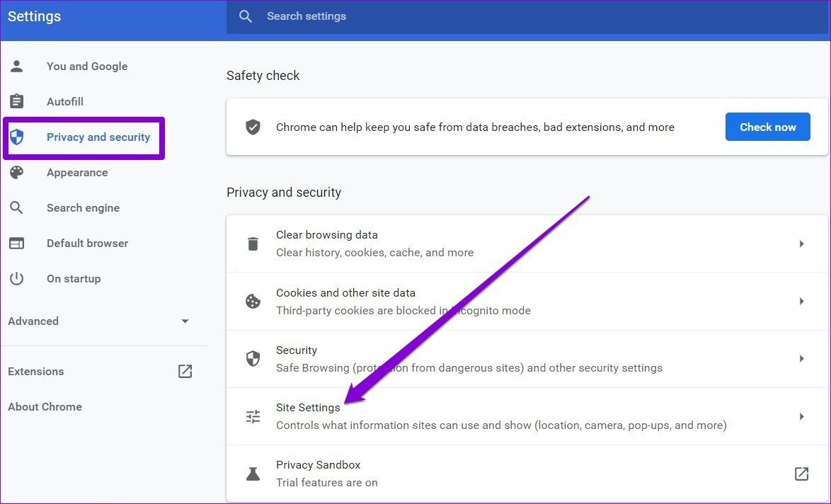Click the Check now button
This screenshot has width=831, height=504.
tap(767, 127)
